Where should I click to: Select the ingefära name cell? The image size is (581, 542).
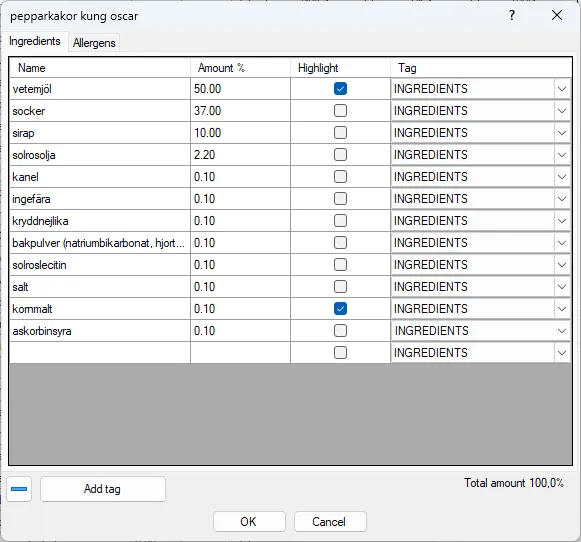[100, 199]
